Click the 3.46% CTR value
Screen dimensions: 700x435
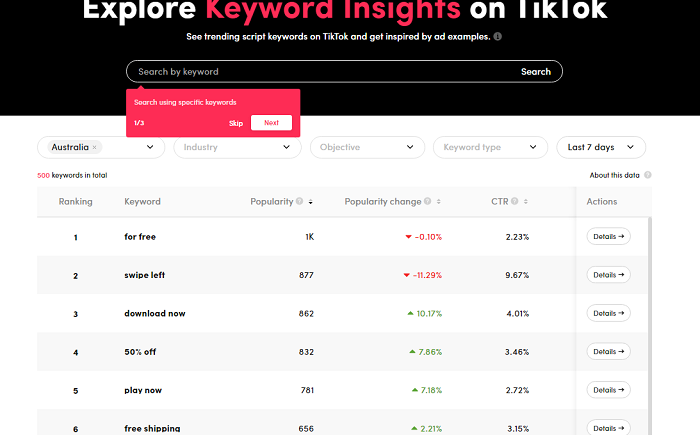pyautogui.click(x=517, y=352)
